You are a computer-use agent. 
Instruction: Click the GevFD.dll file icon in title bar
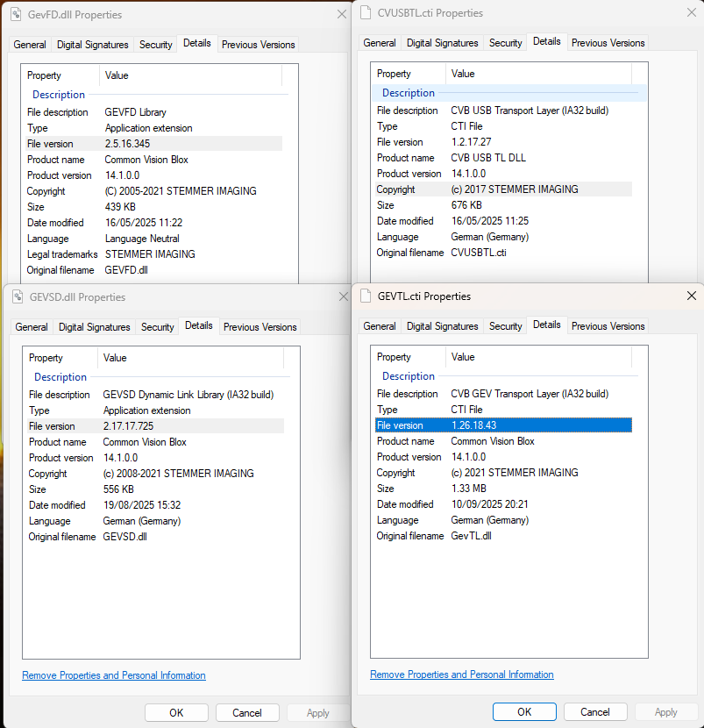16,14
